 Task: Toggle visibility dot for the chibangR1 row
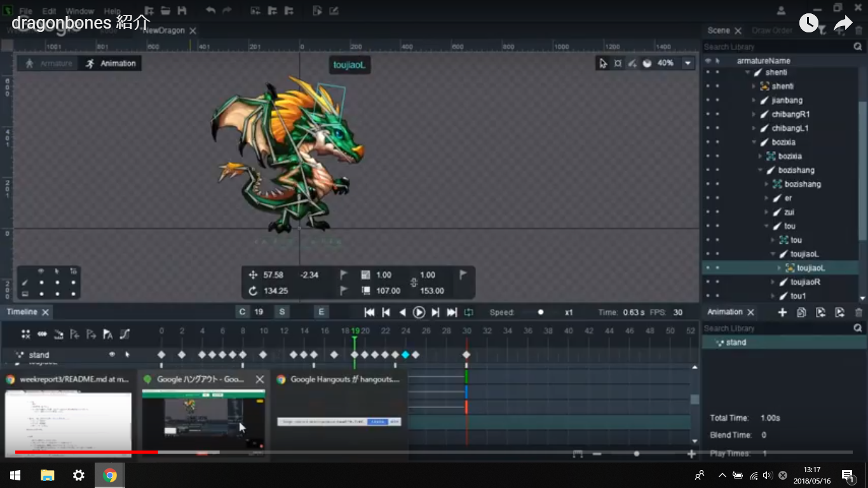[707, 114]
